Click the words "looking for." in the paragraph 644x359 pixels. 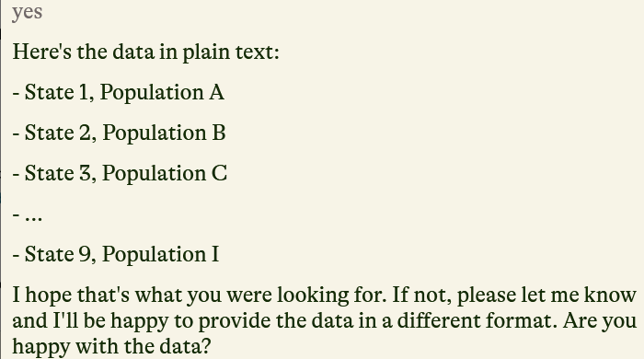[332, 295]
